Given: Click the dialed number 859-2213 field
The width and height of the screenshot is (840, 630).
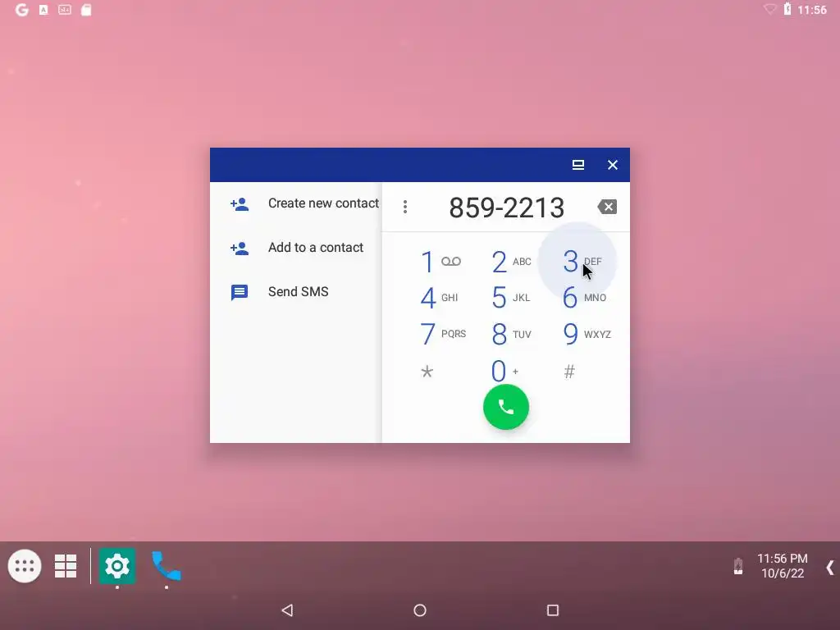Looking at the screenshot, I should [506, 208].
